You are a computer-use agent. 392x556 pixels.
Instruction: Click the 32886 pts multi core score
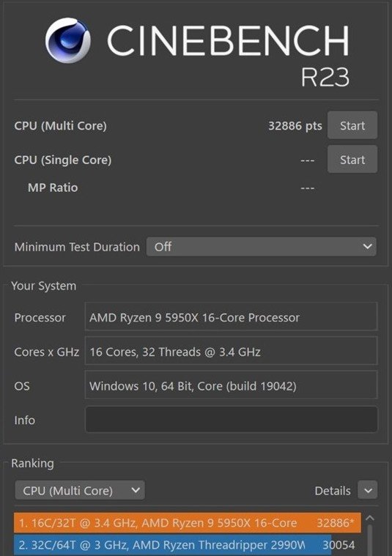pyautogui.click(x=295, y=125)
